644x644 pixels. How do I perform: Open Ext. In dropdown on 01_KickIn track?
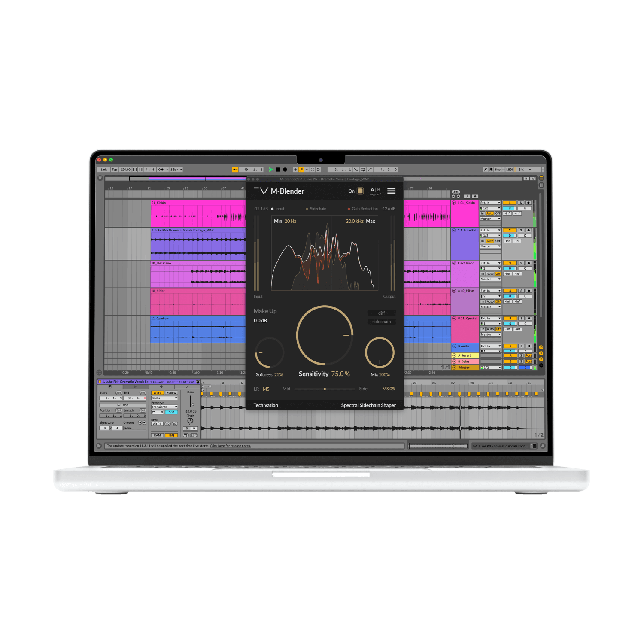pyautogui.click(x=490, y=203)
